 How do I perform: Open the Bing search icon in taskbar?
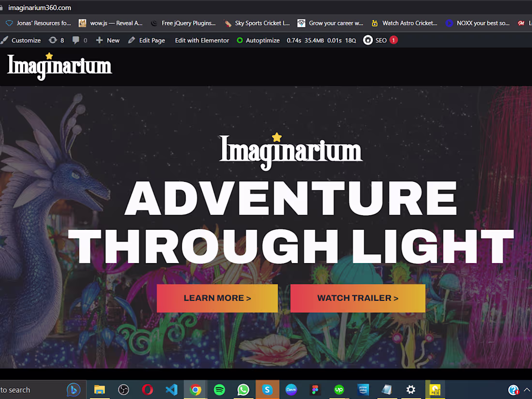tap(74, 390)
